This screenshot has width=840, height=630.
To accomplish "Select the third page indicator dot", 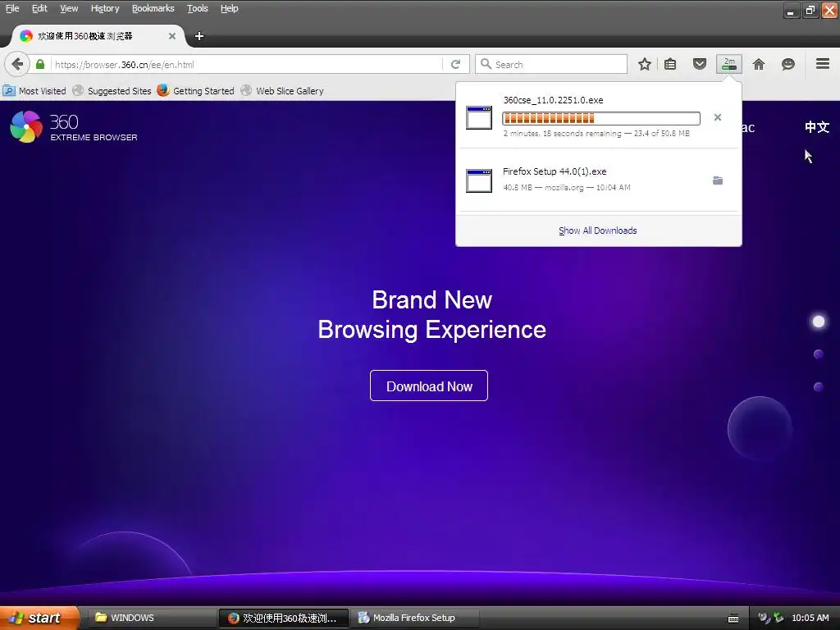I will coord(819,387).
